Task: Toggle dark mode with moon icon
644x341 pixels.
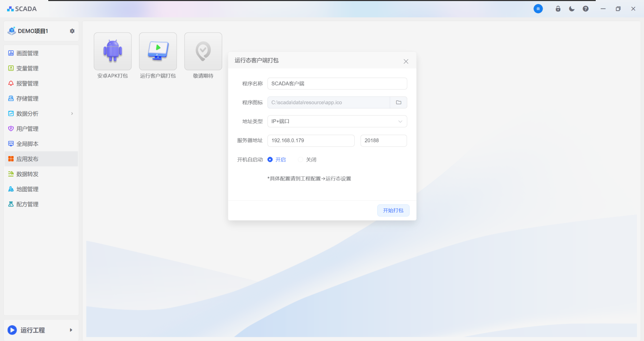Action: 572,9
